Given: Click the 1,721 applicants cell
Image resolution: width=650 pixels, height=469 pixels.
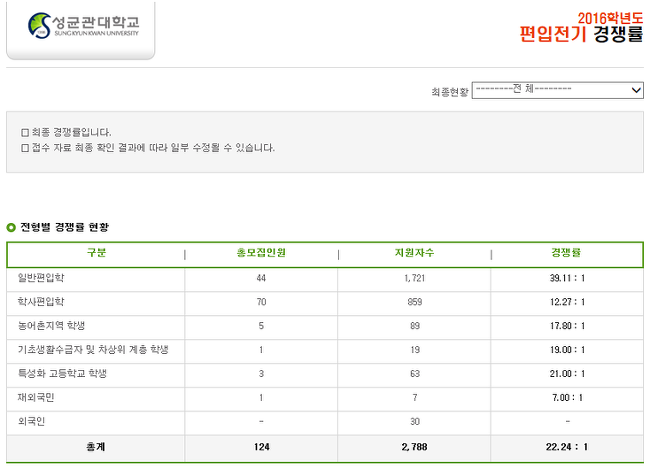Looking at the screenshot, I should click(x=415, y=278).
